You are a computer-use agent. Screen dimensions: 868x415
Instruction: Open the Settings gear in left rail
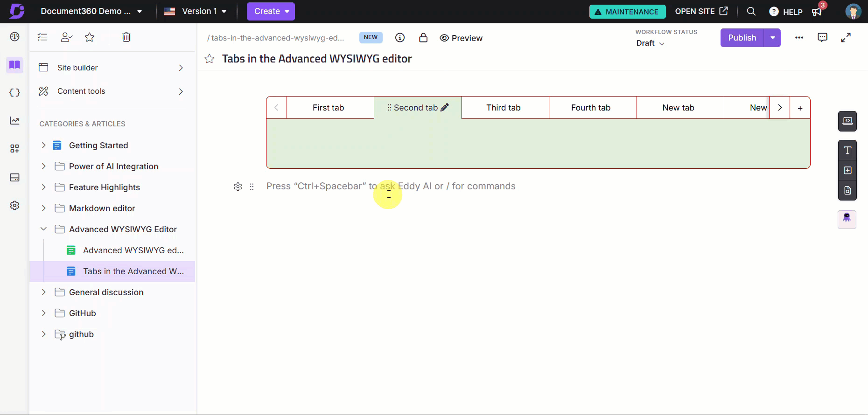point(15,206)
